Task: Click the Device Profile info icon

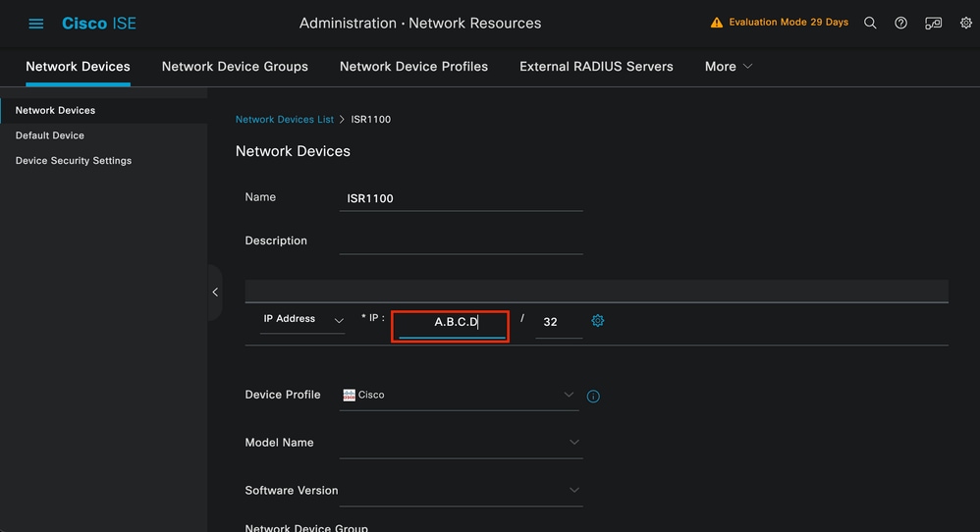Action: (593, 397)
